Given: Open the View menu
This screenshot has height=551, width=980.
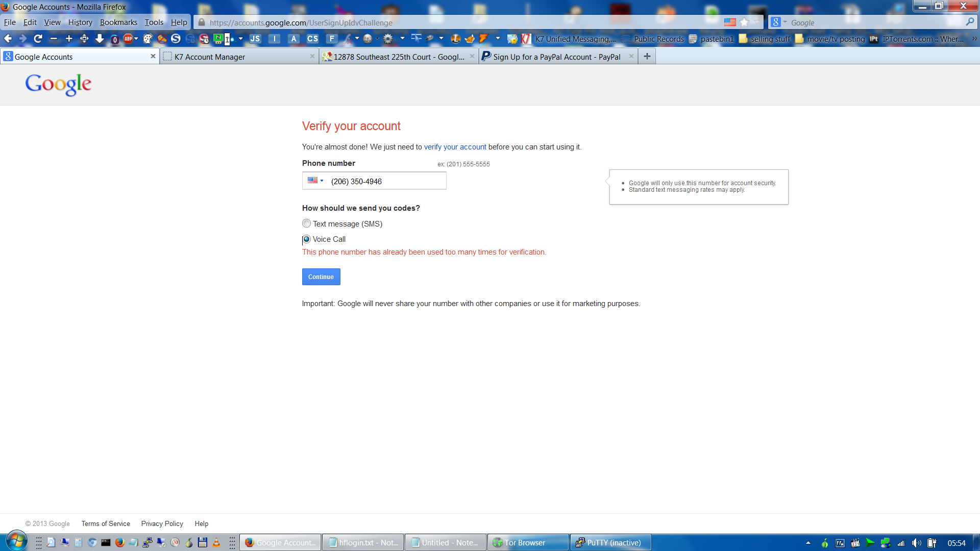Looking at the screenshot, I should click(52, 22).
